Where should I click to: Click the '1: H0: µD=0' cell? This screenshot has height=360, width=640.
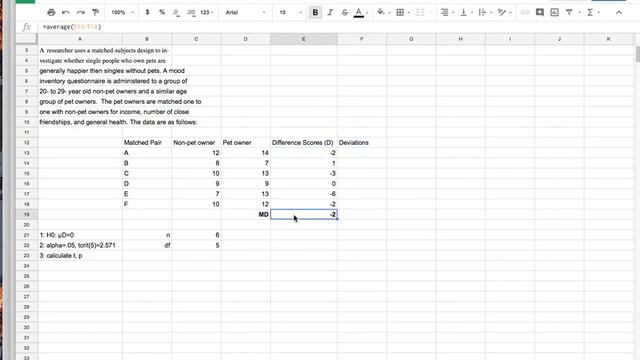tap(80, 235)
